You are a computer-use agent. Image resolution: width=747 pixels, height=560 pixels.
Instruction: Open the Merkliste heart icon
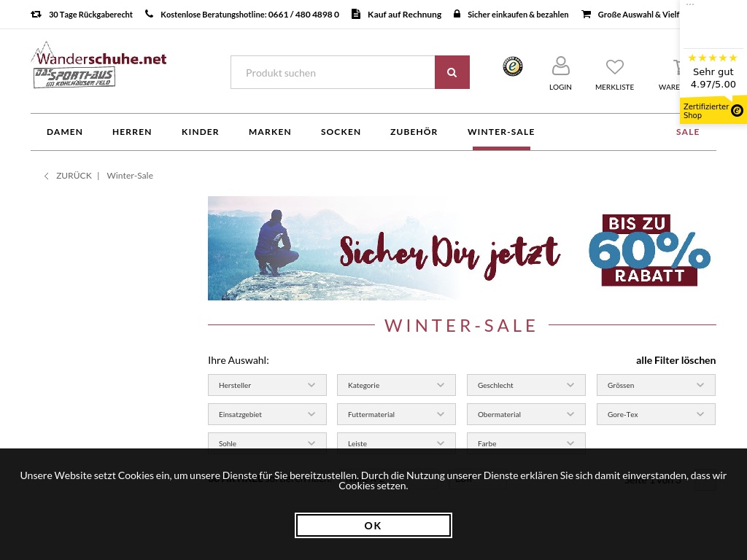(614, 66)
